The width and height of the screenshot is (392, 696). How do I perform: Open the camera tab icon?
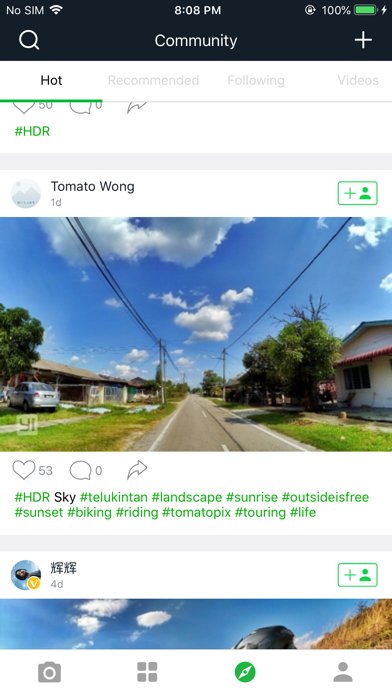(x=49, y=672)
